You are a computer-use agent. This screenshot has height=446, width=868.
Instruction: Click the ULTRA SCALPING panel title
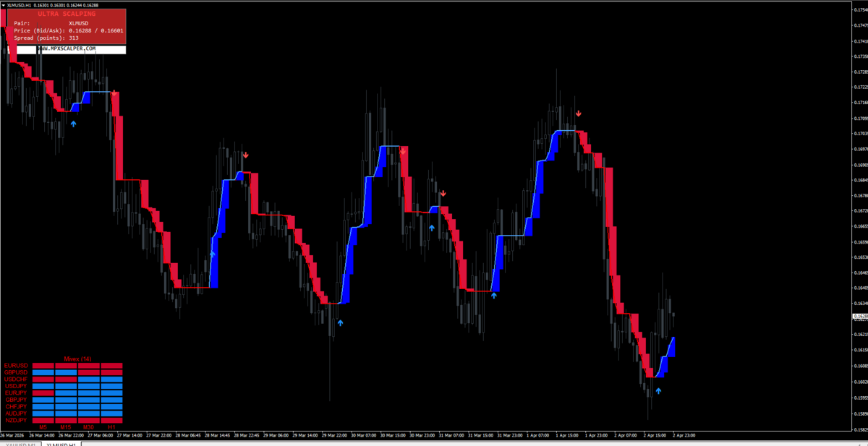tap(67, 14)
